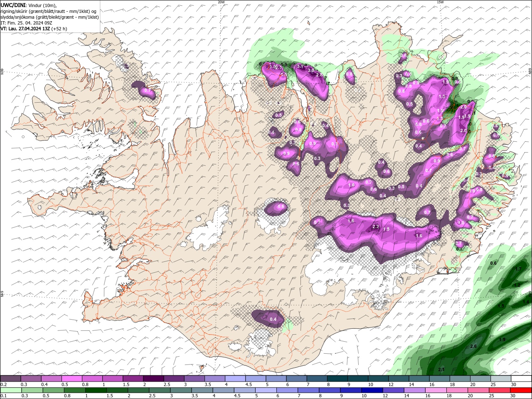
Task: Select the upper-row swatch between 6 and 7
Action: [x=296, y=379]
